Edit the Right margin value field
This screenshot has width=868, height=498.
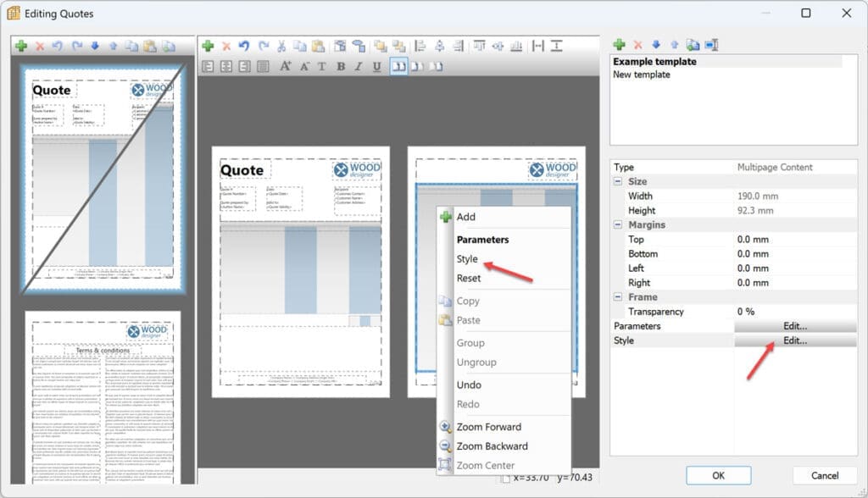795,283
